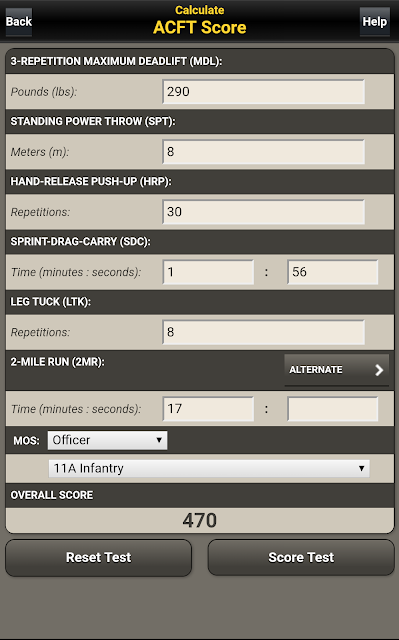Open the Help page
Screen dimensions: 399x640
tap(375, 22)
